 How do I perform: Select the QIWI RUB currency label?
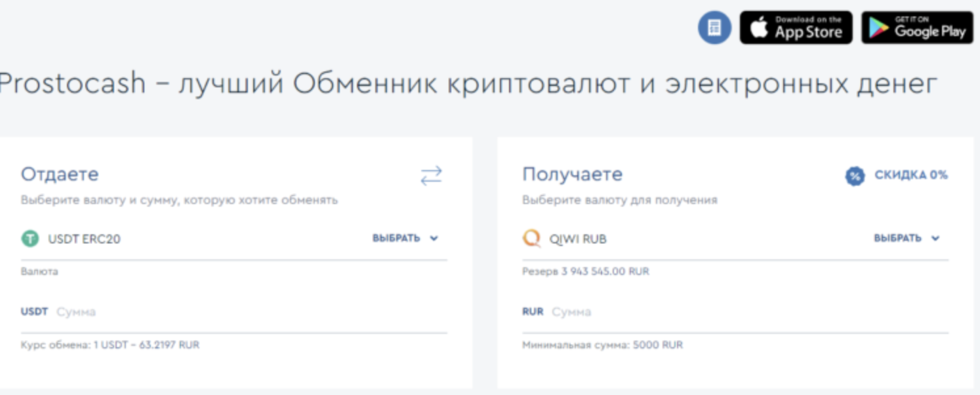pos(578,239)
